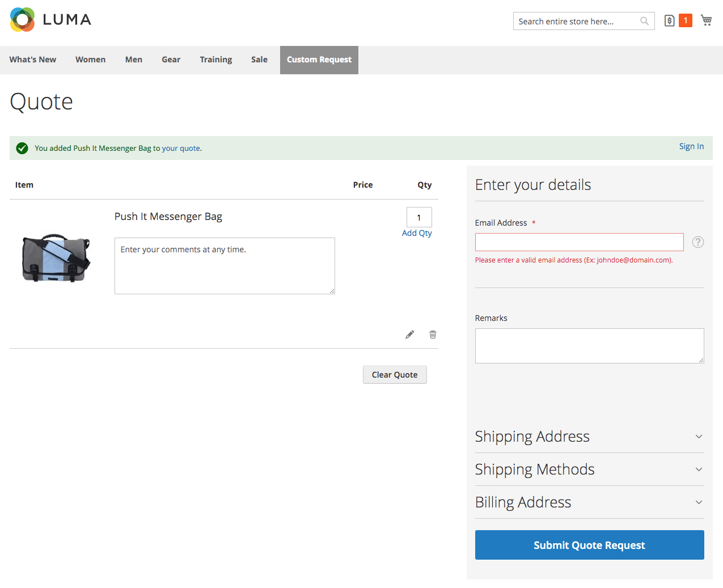Open the Gear menu

171,60
